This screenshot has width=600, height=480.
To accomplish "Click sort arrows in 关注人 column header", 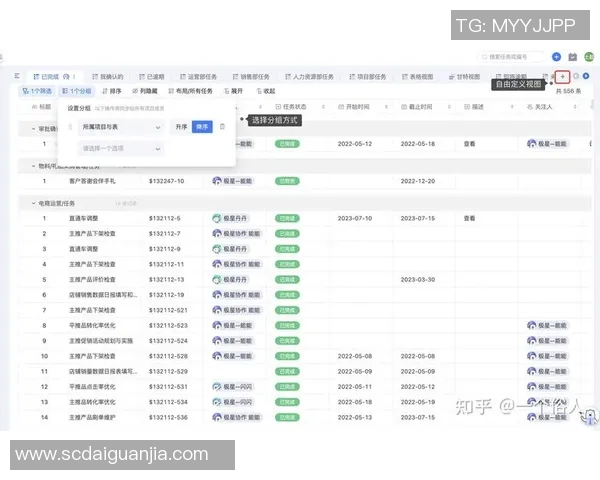I will tap(575, 107).
